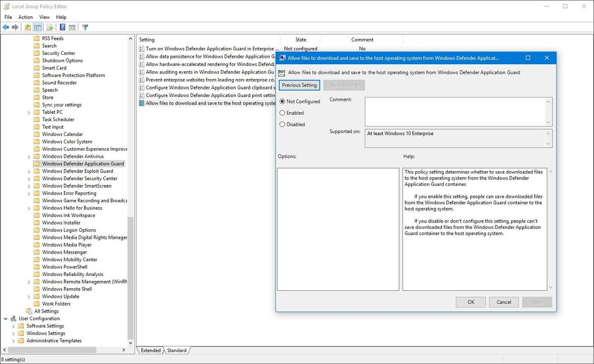Select the Not Configured radio button

(282, 101)
